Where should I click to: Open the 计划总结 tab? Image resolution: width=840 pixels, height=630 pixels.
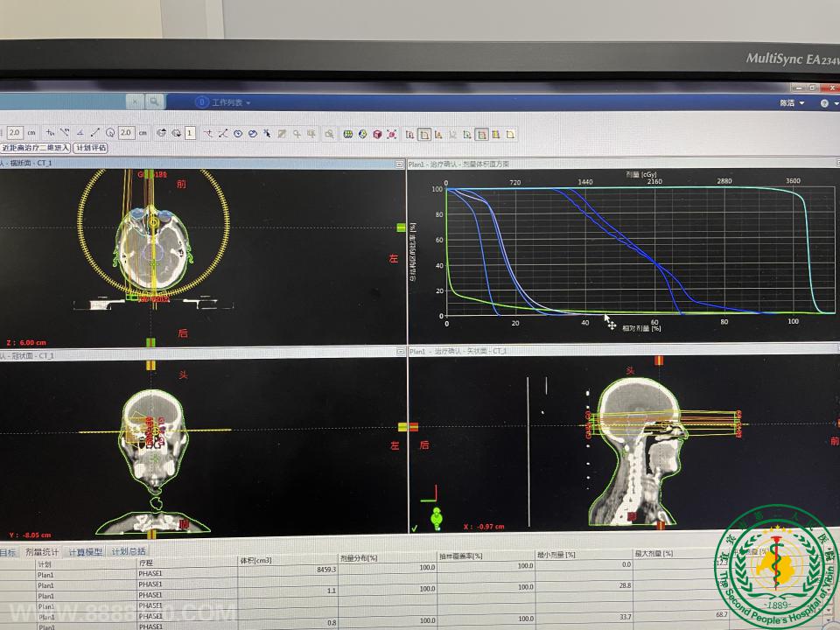pos(129,551)
